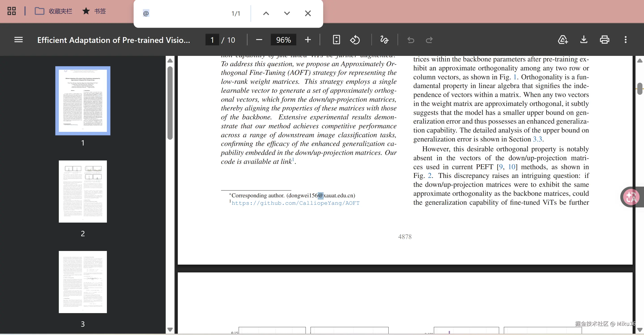Viewport: 644px width, 335px height.
Task: Click the Section 3.3 reference link
Action: 537,139
